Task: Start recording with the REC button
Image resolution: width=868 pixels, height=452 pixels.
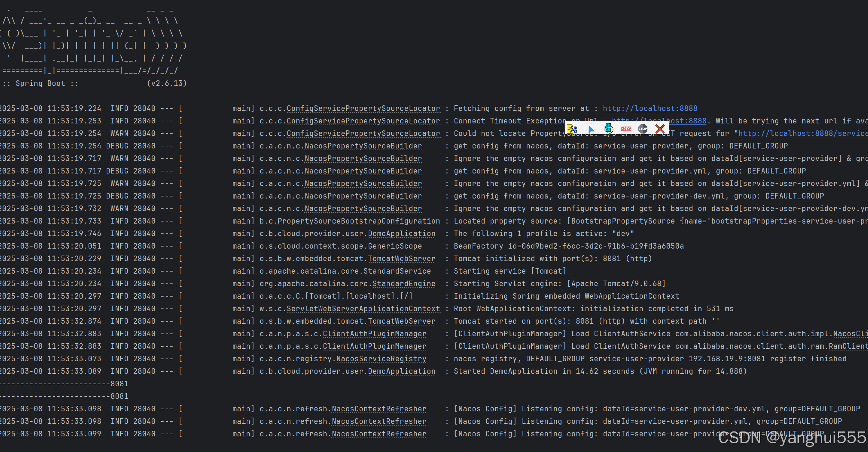Action: tap(626, 129)
